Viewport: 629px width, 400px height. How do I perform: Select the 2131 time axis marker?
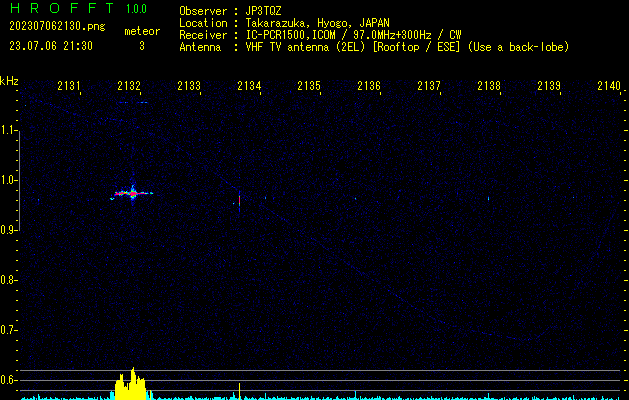(69, 87)
